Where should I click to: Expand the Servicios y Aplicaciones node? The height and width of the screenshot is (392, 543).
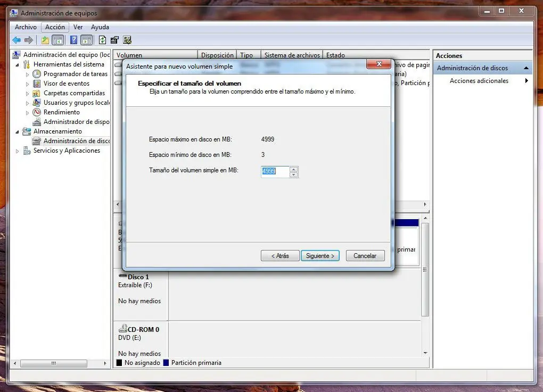click(18, 151)
